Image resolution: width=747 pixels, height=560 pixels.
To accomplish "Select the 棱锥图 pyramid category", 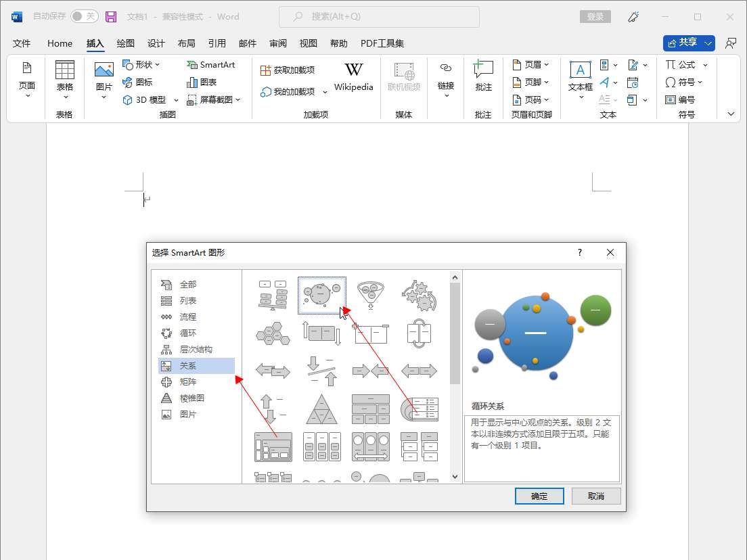I will [x=196, y=398].
